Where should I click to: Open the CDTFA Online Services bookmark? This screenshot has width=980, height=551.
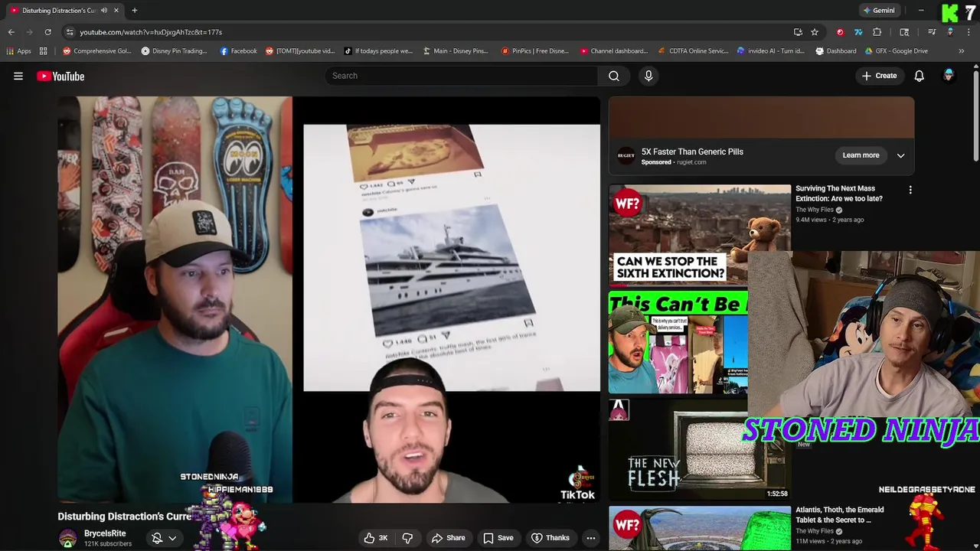(x=693, y=51)
